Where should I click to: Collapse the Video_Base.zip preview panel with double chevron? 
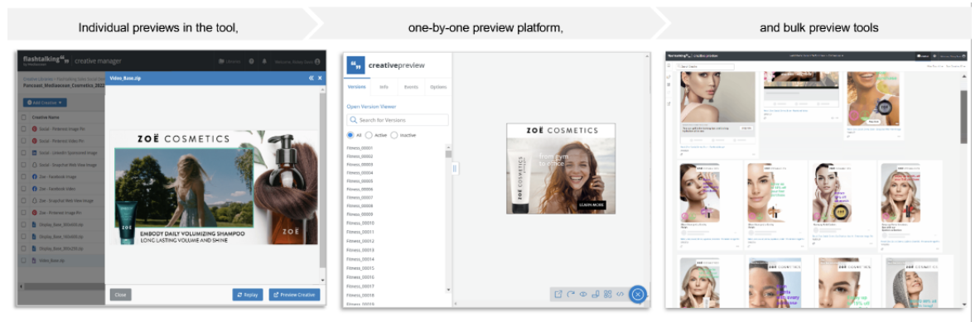tap(311, 78)
